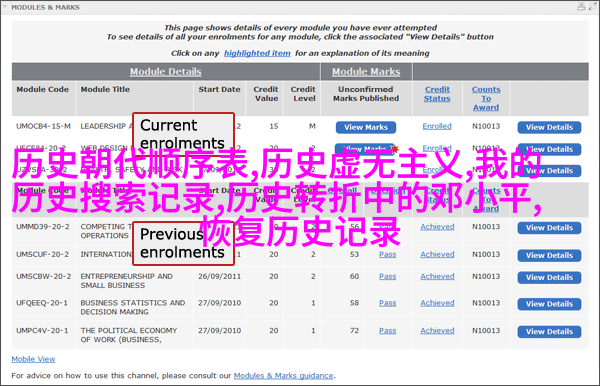View Details for UMPC4V-20-1 module
The image size is (600, 386).
click(x=549, y=331)
